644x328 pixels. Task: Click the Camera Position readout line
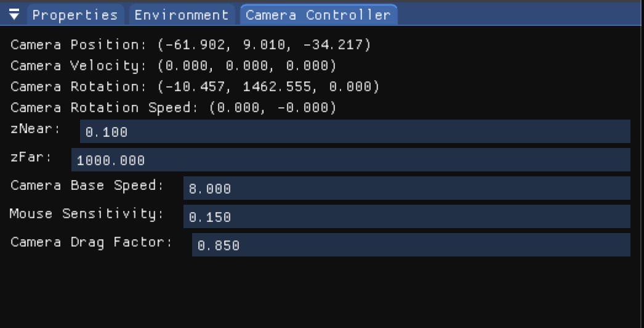coord(191,45)
